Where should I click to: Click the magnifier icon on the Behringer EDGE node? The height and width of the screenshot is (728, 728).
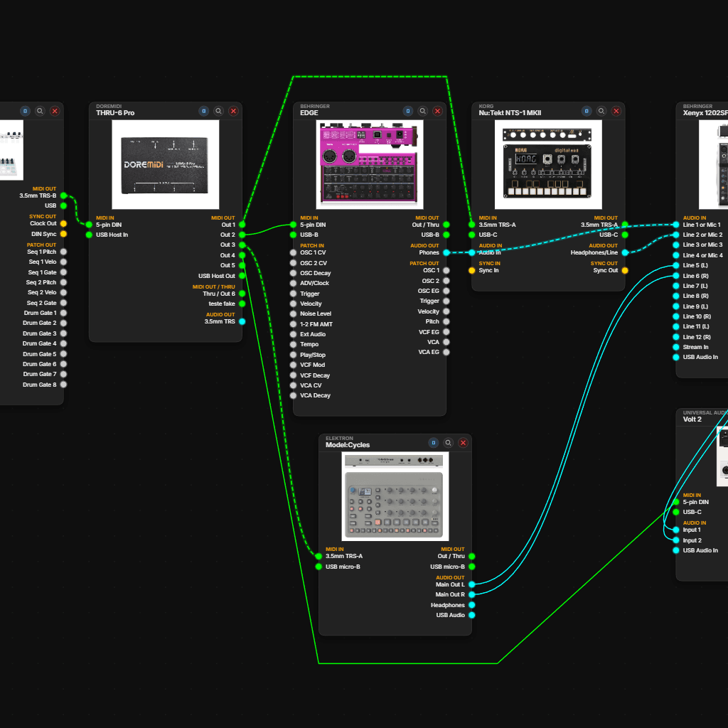(422, 111)
